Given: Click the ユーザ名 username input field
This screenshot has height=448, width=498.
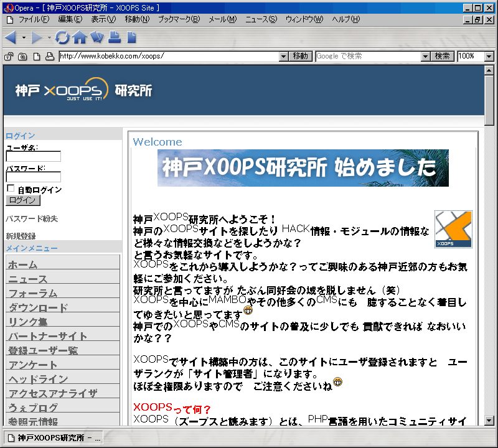Looking at the screenshot, I should coord(34,156).
